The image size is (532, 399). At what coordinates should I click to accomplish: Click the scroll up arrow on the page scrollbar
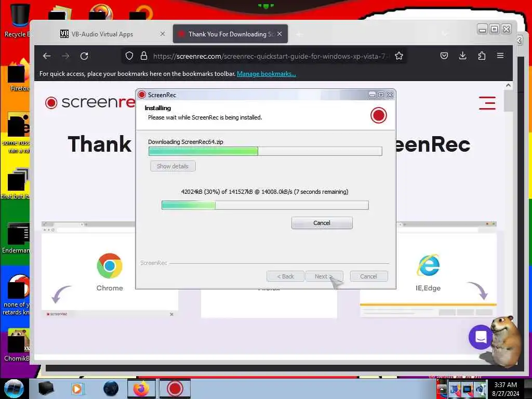(508, 86)
